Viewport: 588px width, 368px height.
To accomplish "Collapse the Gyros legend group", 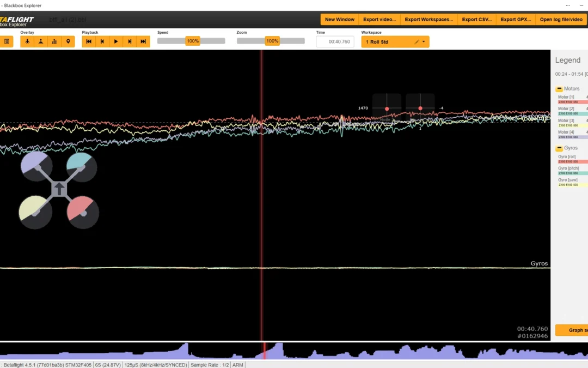I will (559, 148).
